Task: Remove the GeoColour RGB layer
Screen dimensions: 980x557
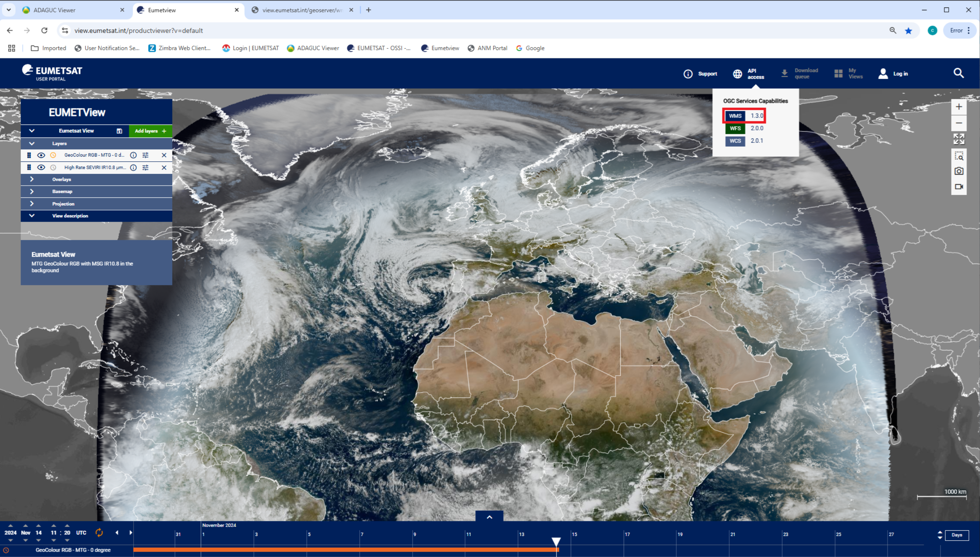Action: point(164,155)
